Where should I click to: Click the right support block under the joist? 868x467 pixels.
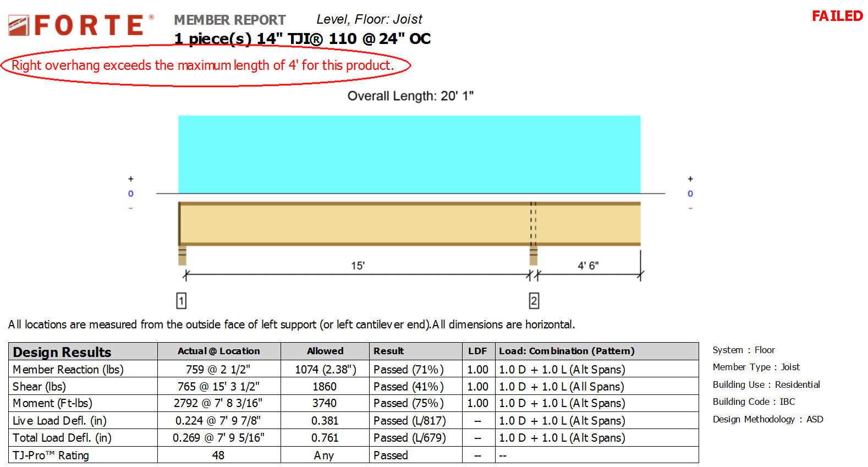[x=533, y=256]
